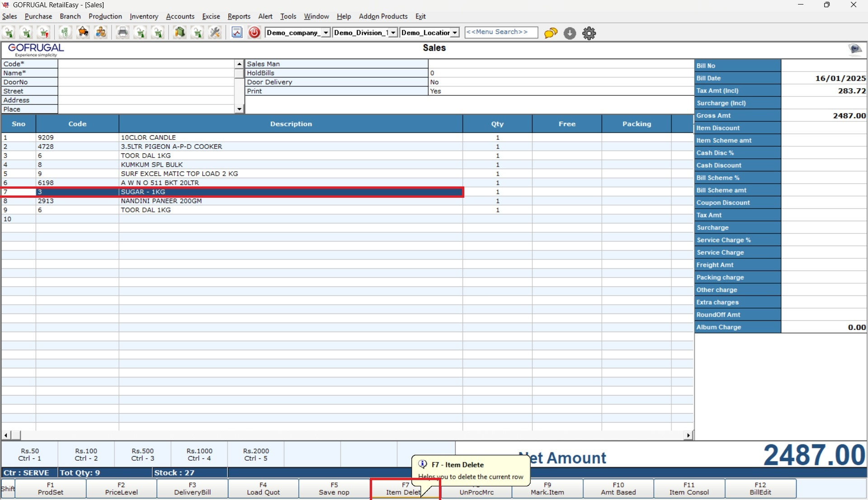The width and height of the screenshot is (868, 500).
Task: Click right arrow of horizontal grid scrollbar
Action: click(x=688, y=435)
